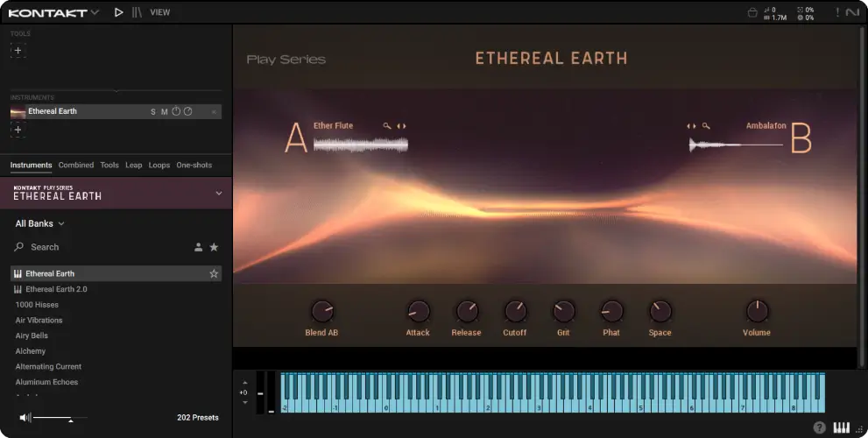Toggle the on-screen keyboard icon
Screen dimensions: 868x438
pyautogui.click(x=842, y=427)
